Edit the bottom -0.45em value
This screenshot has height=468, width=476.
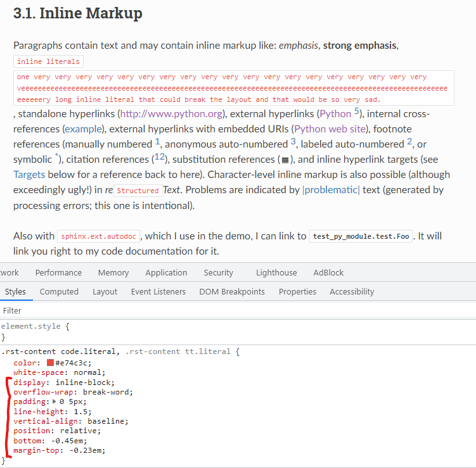(x=67, y=441)
